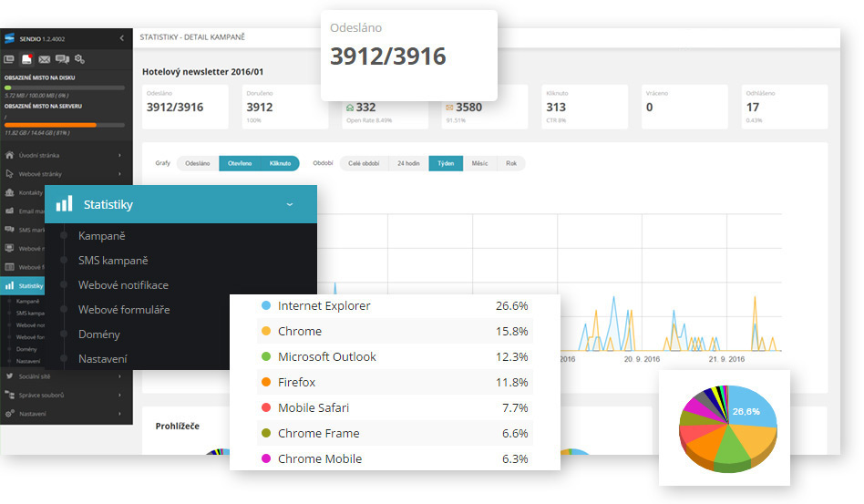Expand Sociální sítě with its arrow

[x=119, y=376]
